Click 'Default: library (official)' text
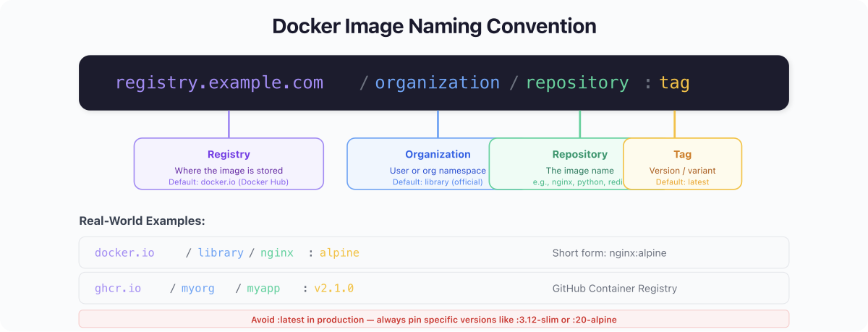Viewport: 868px width, 332px height. [438, 182]
